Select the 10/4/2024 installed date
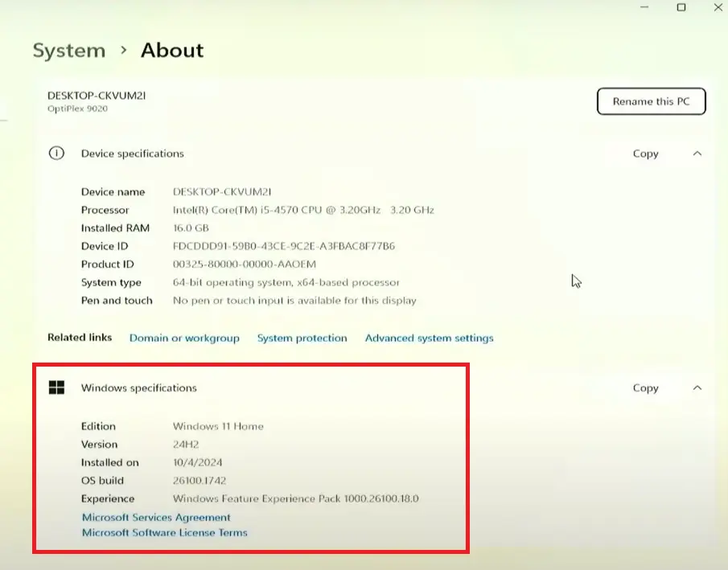728x570 pixels. pos(197,462)
